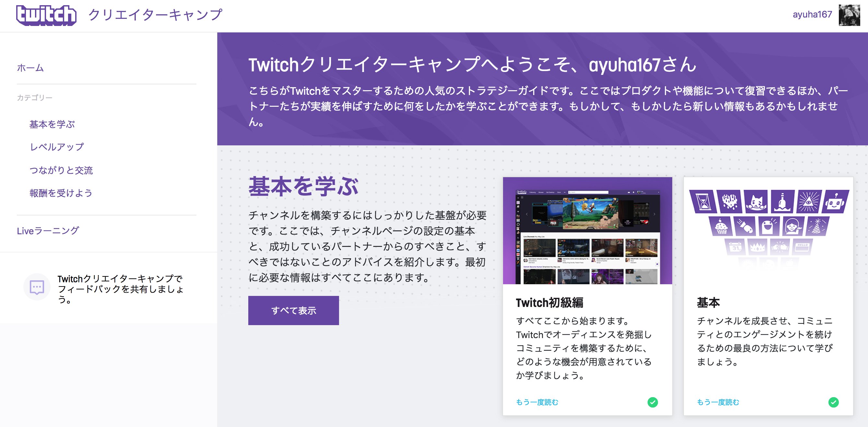Click the 基本 card title
The image size is (868, 427).
point(708,302)
